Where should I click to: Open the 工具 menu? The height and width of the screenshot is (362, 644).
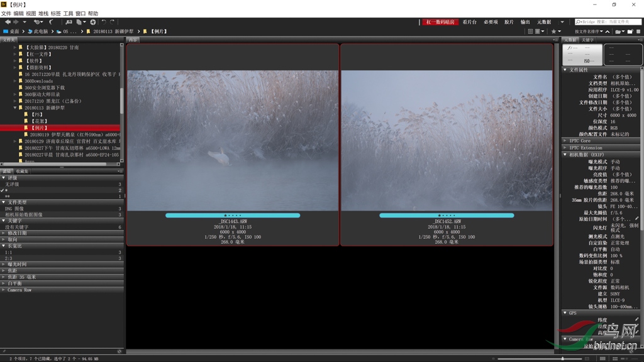(68, 13)
